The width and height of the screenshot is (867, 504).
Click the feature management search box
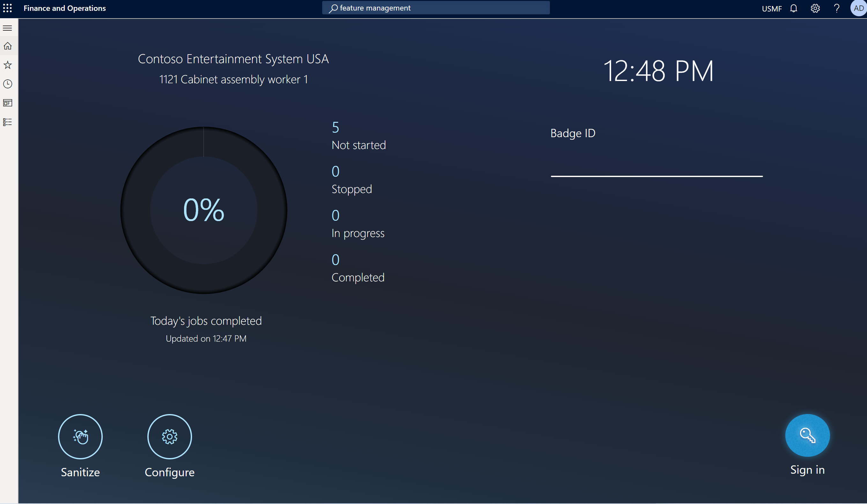[435, 8]
